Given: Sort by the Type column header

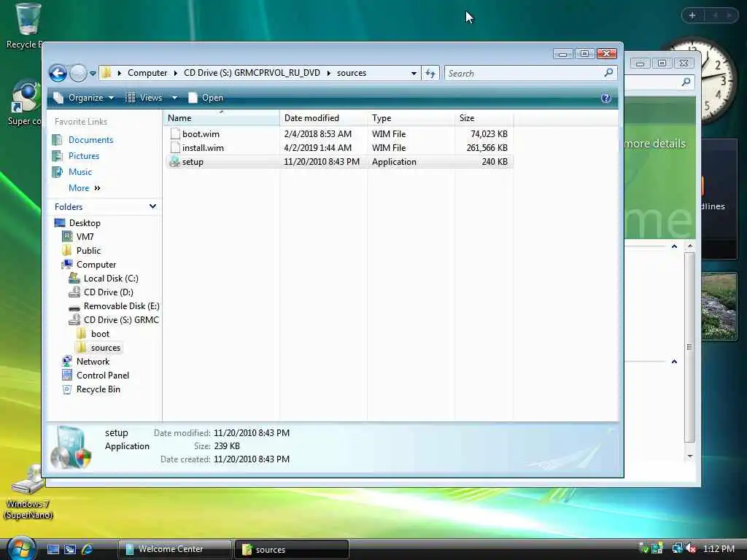Looking at the screenshot, I should point(411,117).
